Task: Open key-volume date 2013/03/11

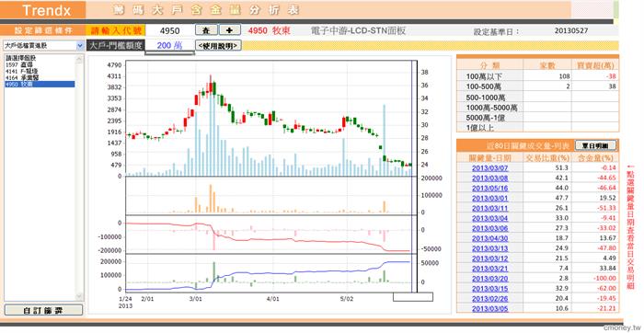Action: [489, 208]
